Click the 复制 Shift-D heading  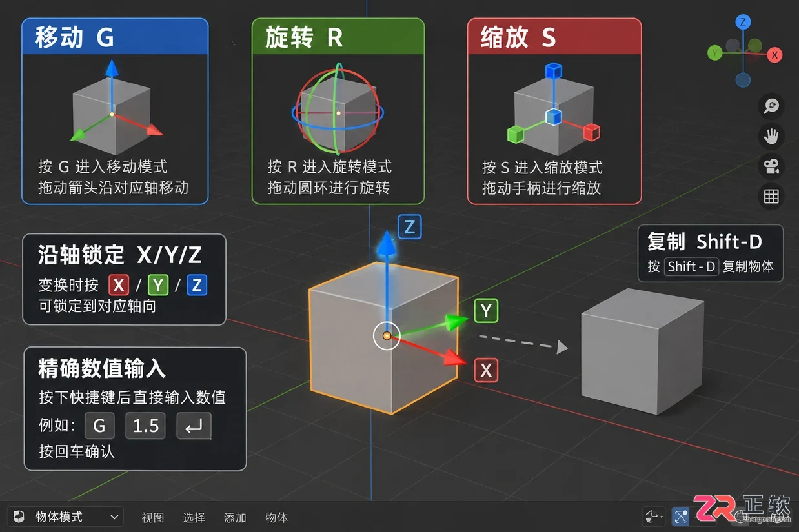click(705, 242)
